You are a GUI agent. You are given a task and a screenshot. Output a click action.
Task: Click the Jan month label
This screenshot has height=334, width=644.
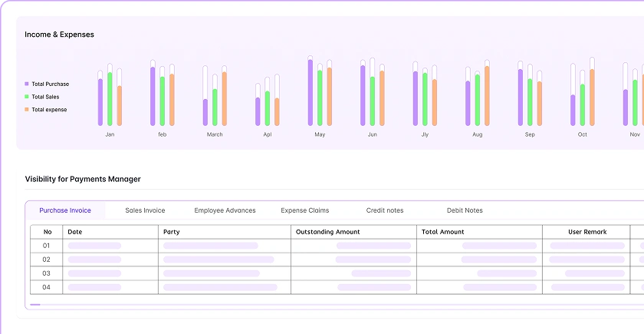pos(110,134)
